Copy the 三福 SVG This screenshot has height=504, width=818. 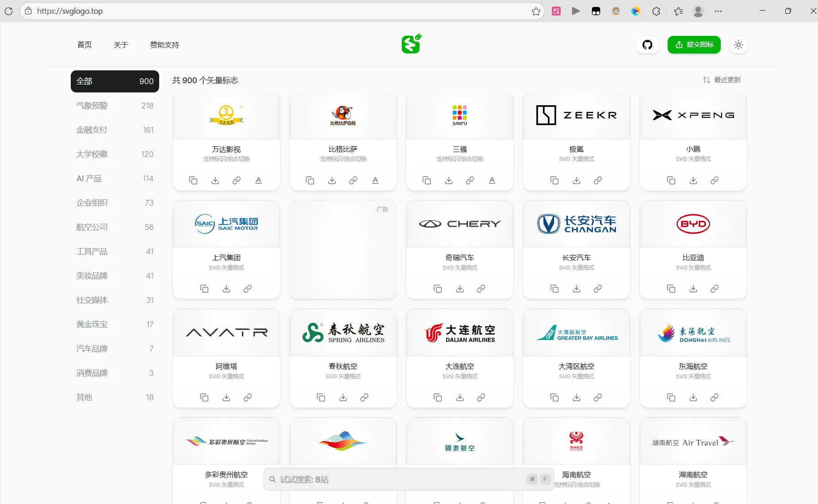[x=427, y=180]
